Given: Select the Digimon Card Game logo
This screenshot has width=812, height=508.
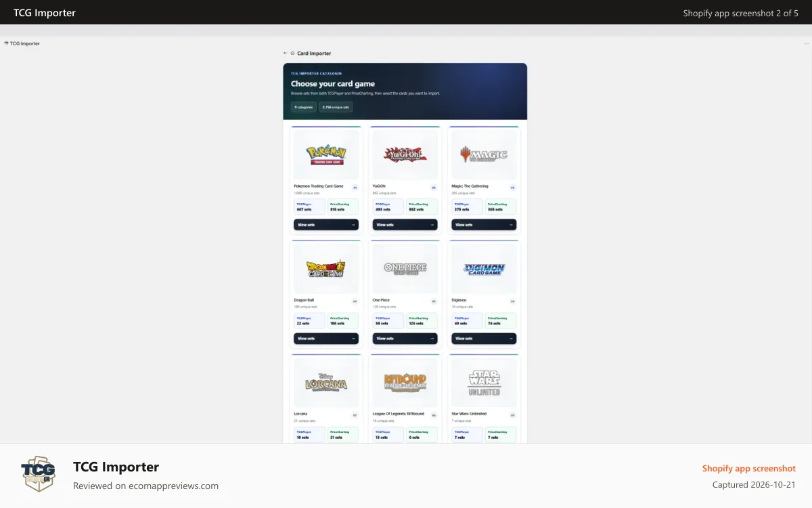Looking at the screenshot, I should (484, 269).
